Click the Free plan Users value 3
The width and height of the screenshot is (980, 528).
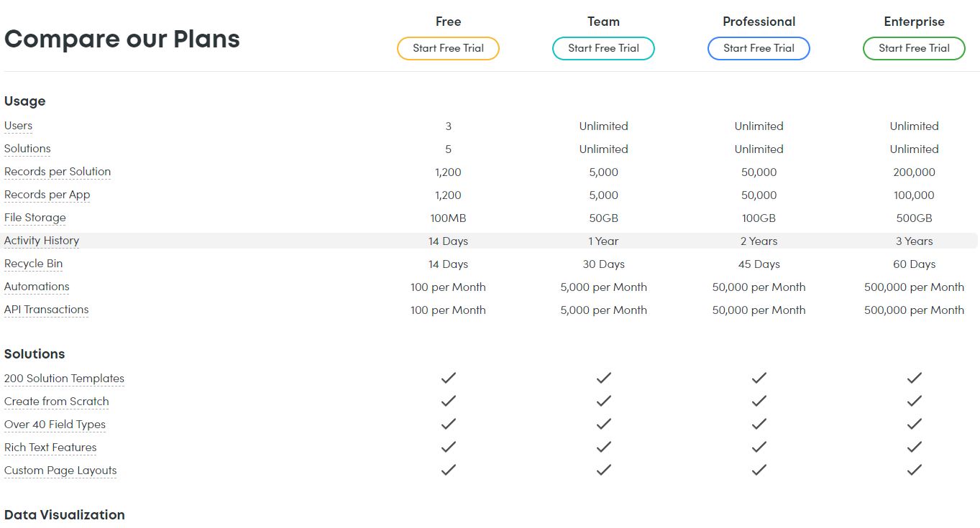point(448,126)
